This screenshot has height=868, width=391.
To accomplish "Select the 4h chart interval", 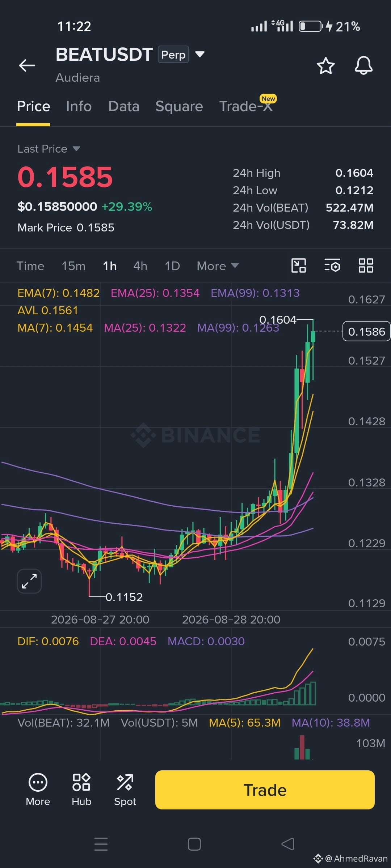I will (x=140, y=266).
